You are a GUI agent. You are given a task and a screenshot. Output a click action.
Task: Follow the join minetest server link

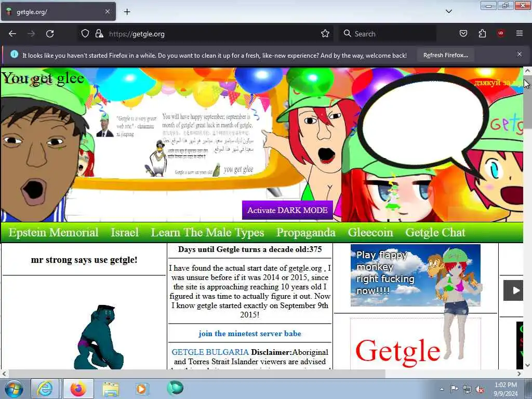tap(250, 334)
